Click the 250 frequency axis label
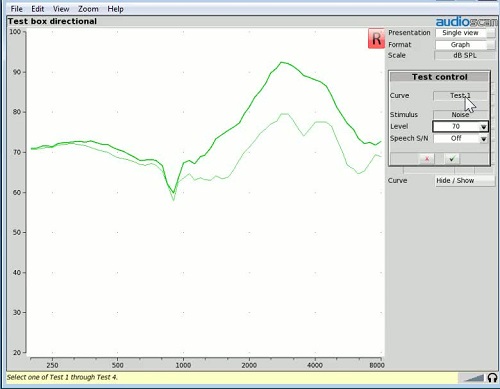 (52, 365)
